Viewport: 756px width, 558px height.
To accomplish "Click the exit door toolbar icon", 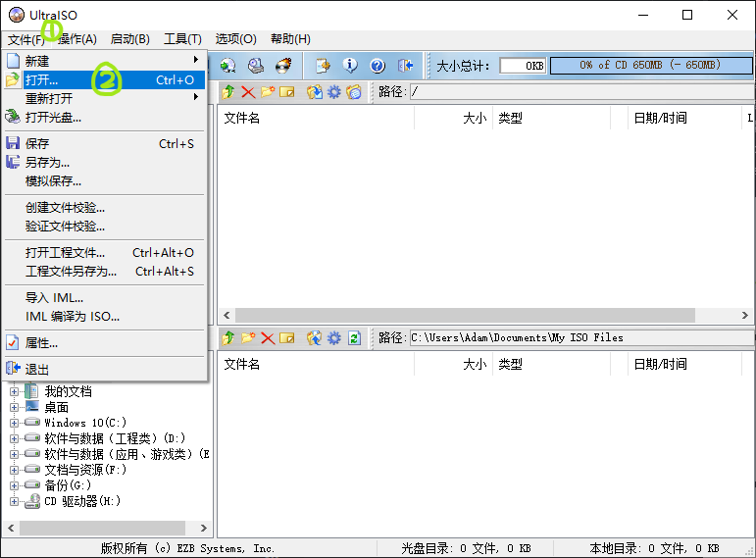I will click(x=406, y=66).
